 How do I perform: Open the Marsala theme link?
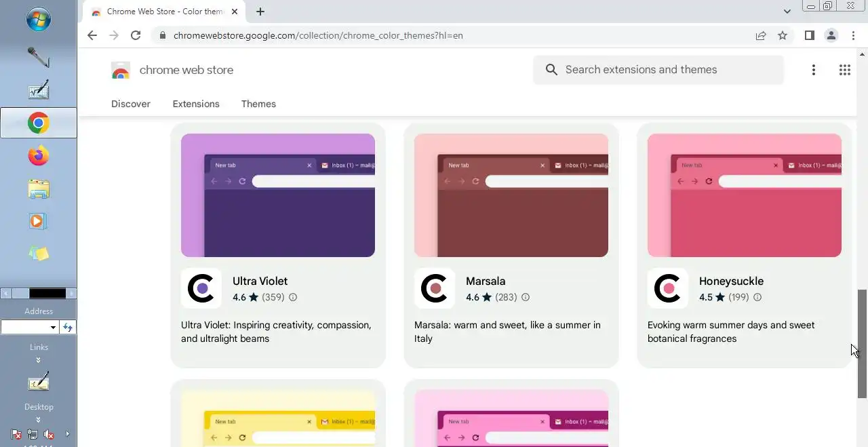point(486,281)
